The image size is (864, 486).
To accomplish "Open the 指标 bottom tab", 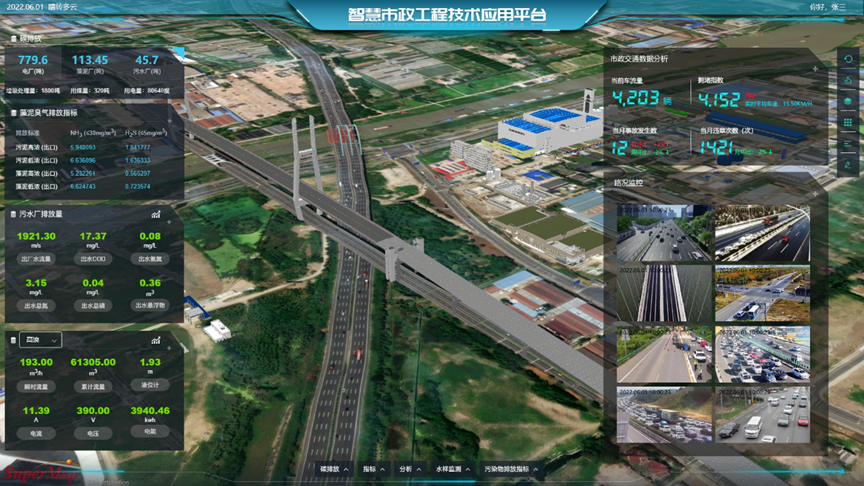I will (x=374, y=468).
